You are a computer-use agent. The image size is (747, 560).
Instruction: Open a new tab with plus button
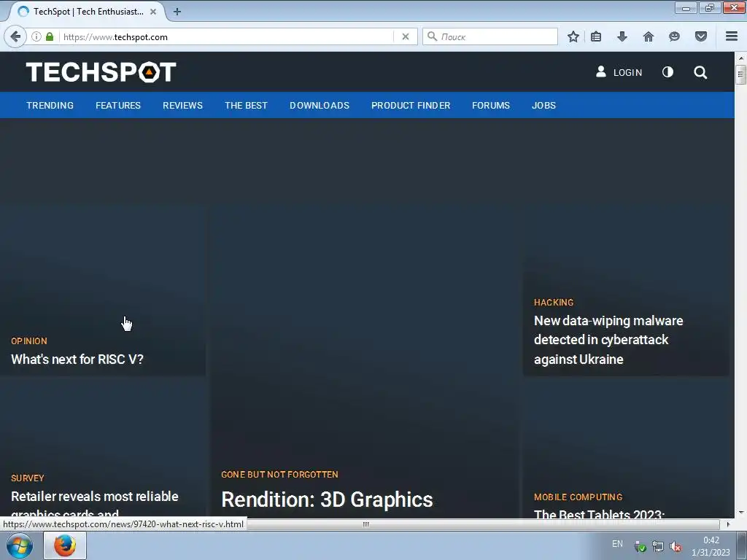[177, 12]
